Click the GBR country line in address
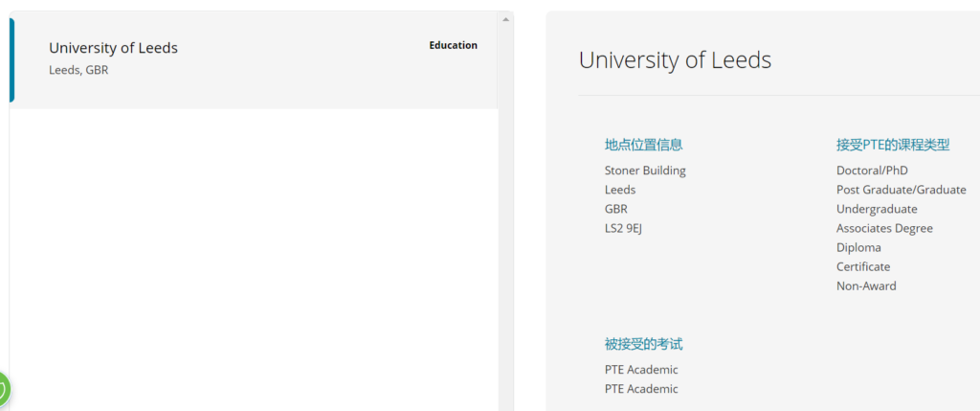This screenshot has height=411, width=980. 616,209
